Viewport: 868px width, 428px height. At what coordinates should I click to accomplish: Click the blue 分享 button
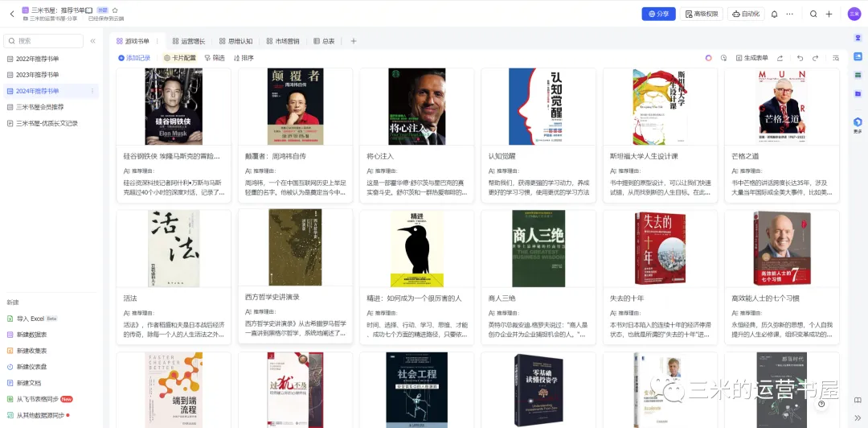click(x=658, y=14)
